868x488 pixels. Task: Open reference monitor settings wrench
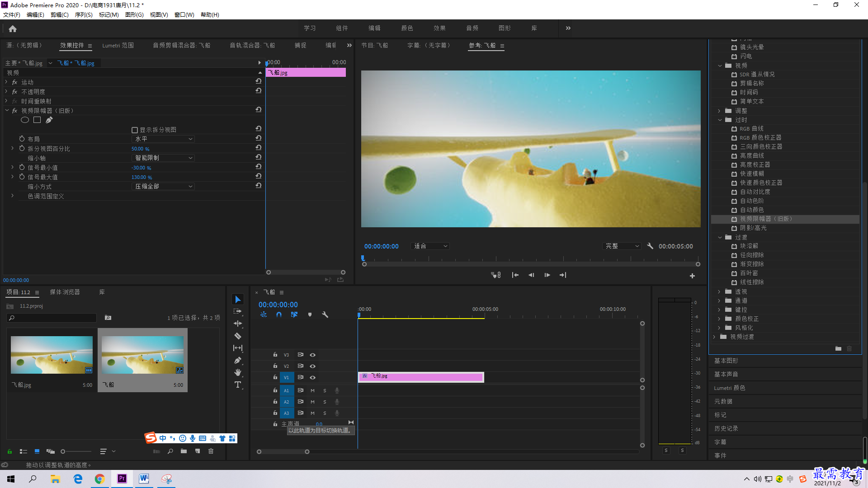[x=650, y=246]
